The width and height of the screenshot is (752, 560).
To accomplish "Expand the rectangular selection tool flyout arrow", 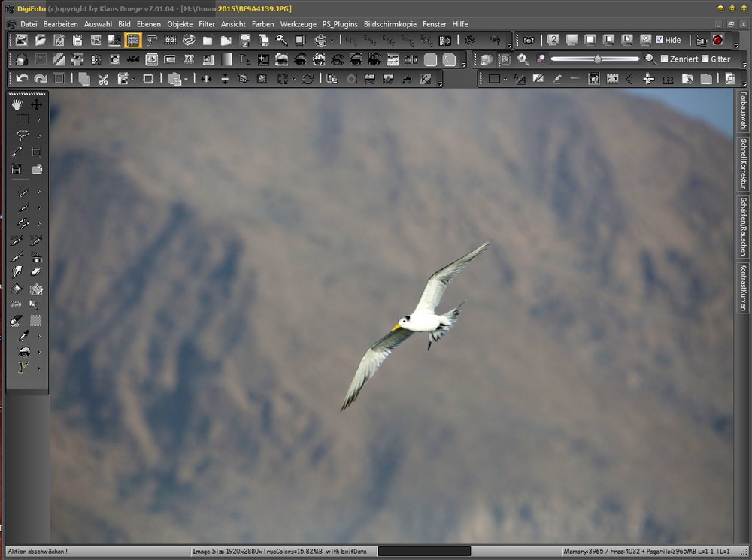I will tap(39, 120).
